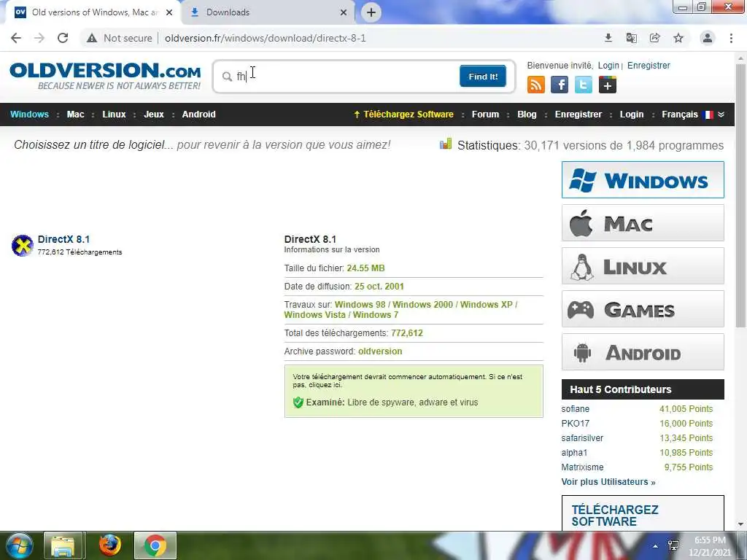Click the Chrome taskbar icon
Screen dimensions: 747x560
coord(155,545)
